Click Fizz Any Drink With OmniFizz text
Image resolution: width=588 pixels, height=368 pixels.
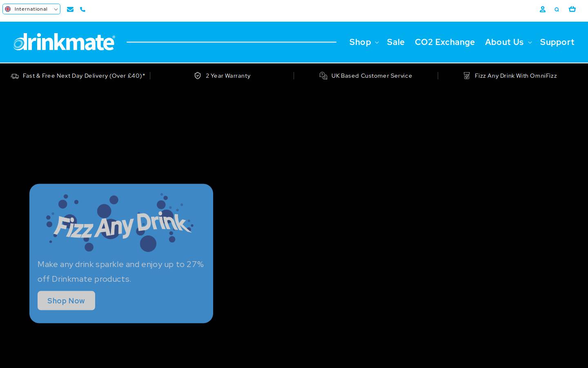pos(516,76)
